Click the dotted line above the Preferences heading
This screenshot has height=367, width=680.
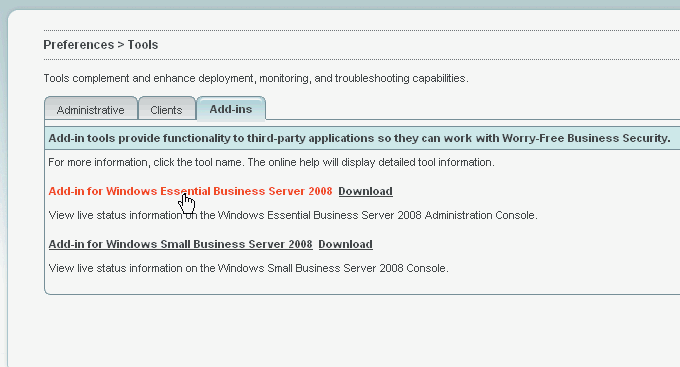362,30
